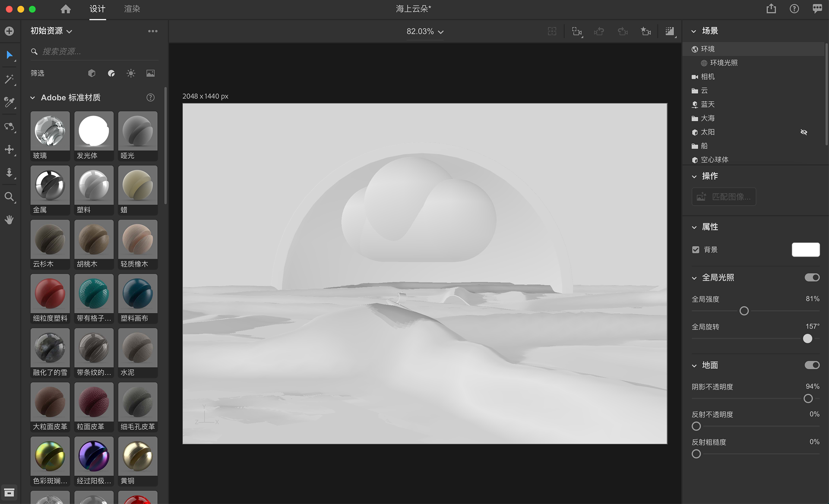Collapse the 场景 panel
This screenshot has height=504, width=829.
(693, 31)
